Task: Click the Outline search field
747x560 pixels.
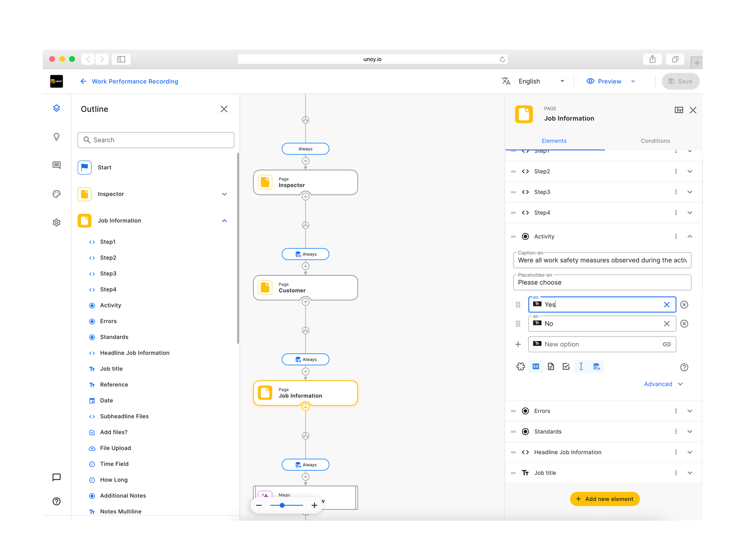Action: [x=156, y=140]
